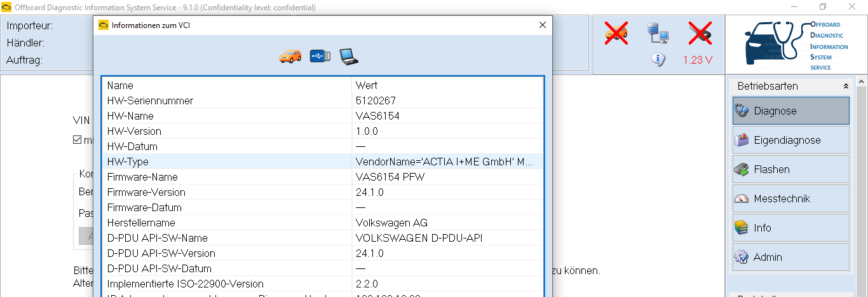Click the value VAS6154
Image resolution: width=868 pixels, height=297 pixels.
[377, 116]
